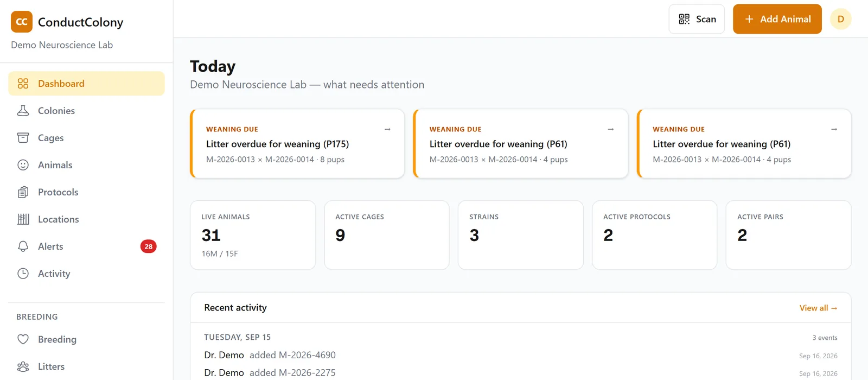Open the Animals section

point(86,165)
